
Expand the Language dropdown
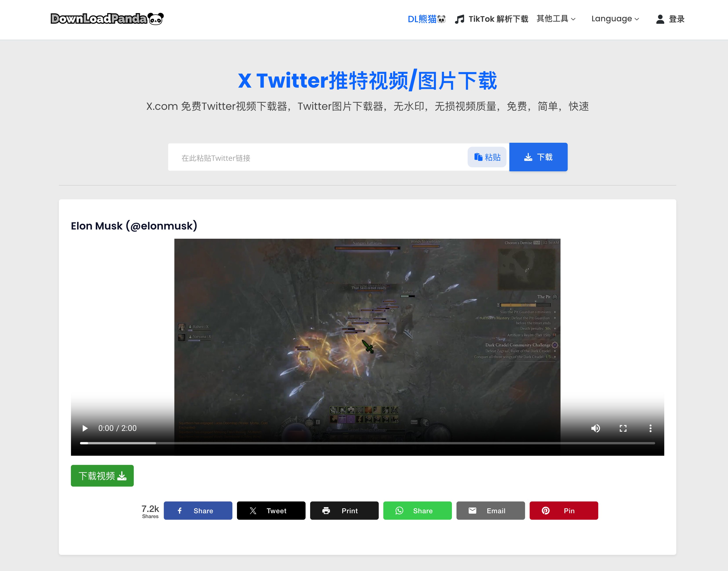pyautogui.click(x=615, y=19)
